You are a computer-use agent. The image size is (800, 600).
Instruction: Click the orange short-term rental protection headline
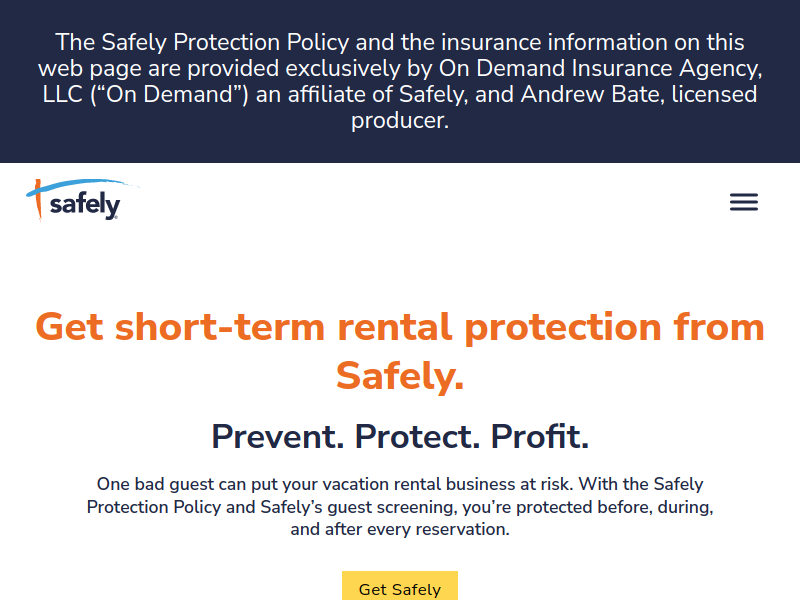pos(400,352)
